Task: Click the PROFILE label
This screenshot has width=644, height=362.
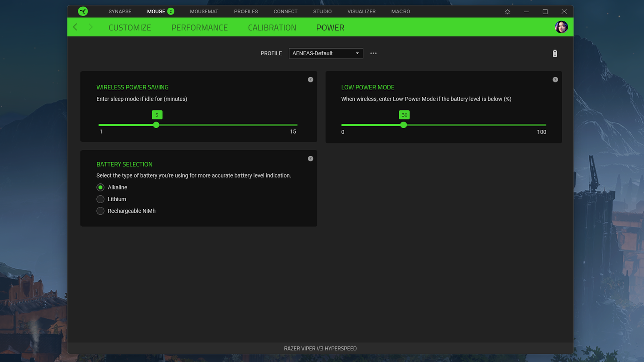Action: [x=271, y=53]
